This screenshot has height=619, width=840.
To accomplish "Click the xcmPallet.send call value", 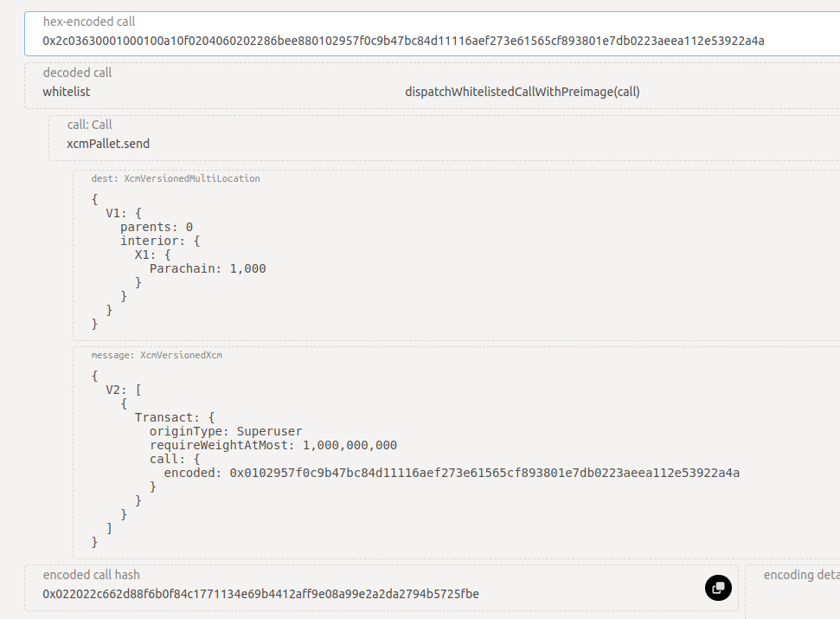I will point(108,144).
